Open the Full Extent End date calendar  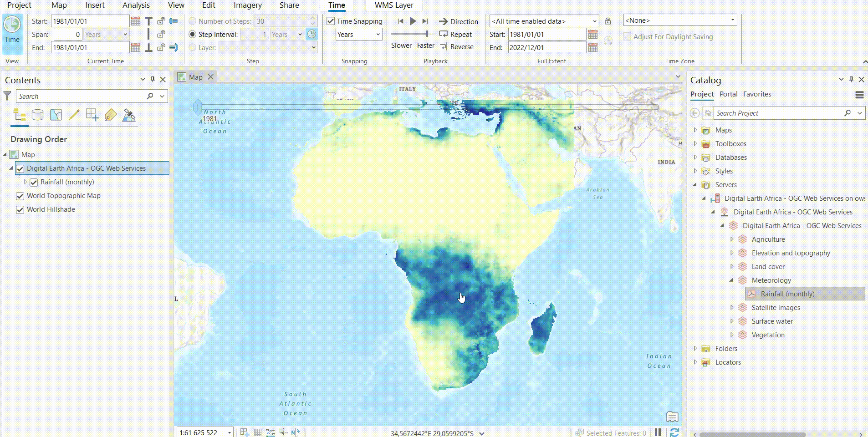pyautogui.click(x=593, y=47)
